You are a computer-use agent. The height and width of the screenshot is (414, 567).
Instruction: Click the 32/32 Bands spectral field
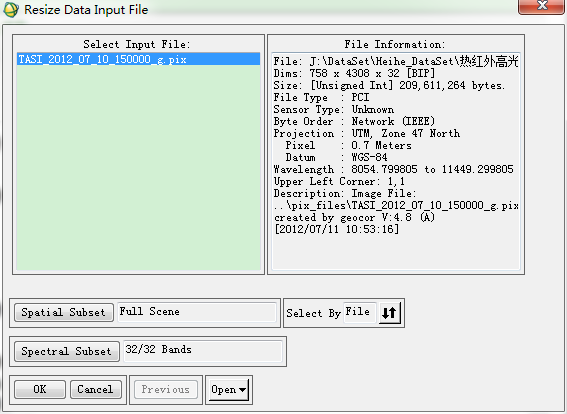click(x=203, y=351)
